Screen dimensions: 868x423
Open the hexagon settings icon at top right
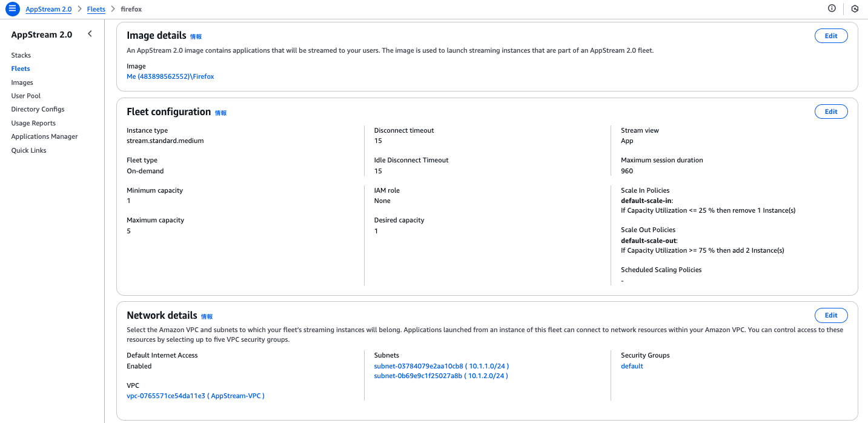(x=855, y=9)
